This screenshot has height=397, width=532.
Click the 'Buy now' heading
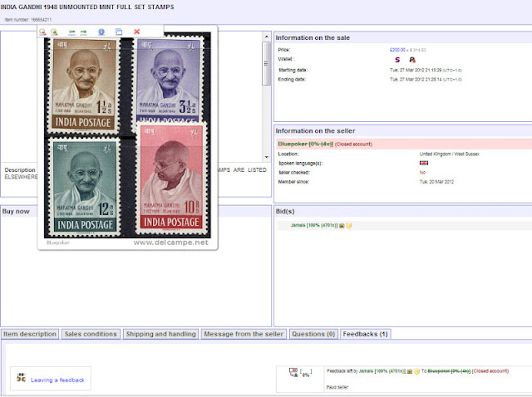point(16,211)
